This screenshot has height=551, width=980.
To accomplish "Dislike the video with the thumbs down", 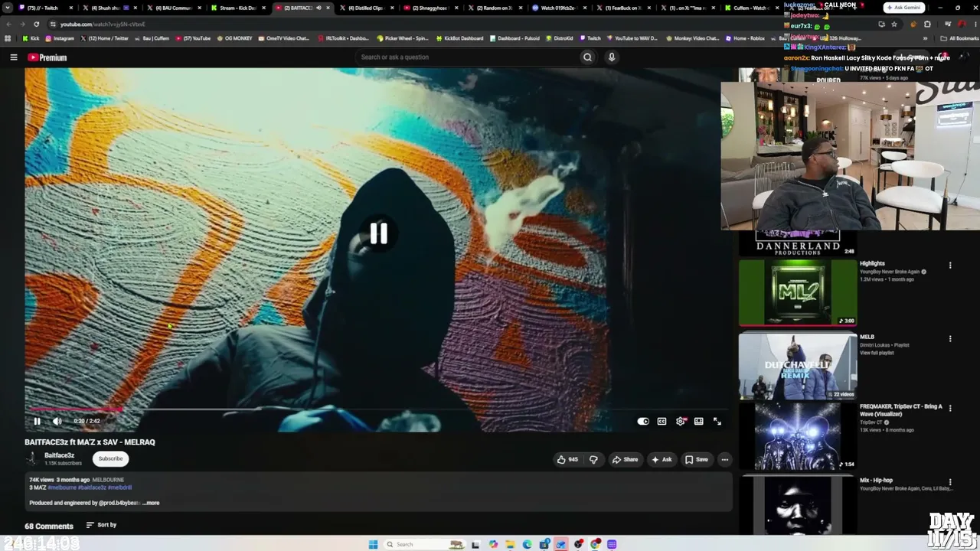I will 593,459.
